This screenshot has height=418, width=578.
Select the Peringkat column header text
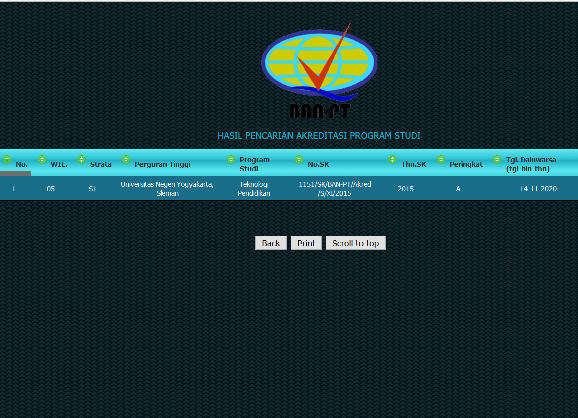(466, 164)
